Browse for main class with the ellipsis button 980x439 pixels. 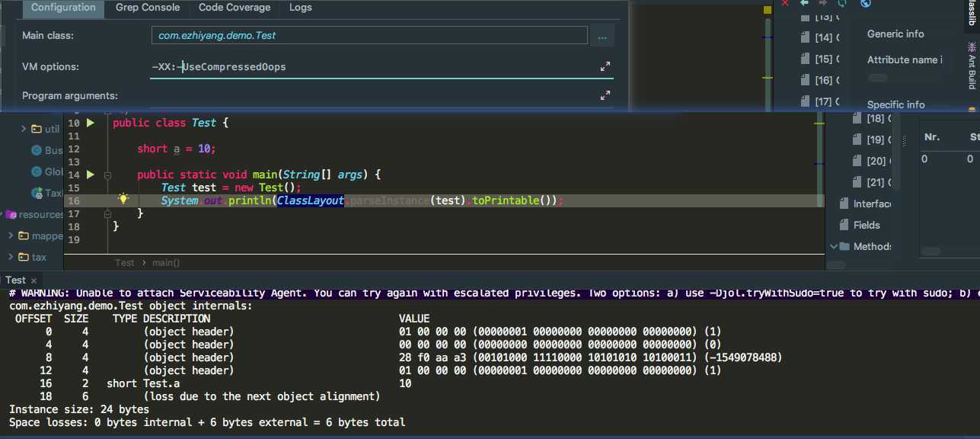click(602, 36)
